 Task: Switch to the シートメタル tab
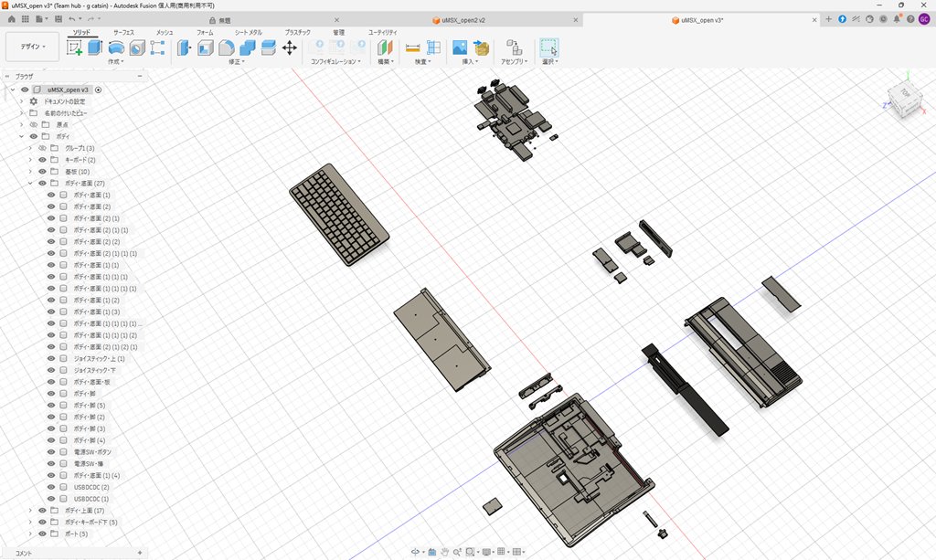pos(249,32)
